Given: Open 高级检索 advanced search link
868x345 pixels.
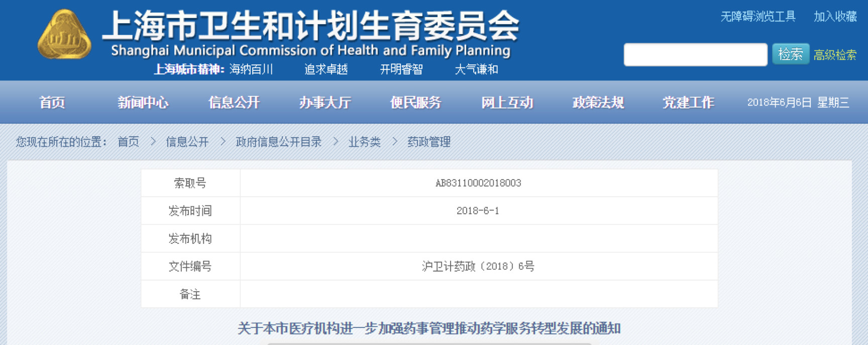Looking at the screenshot, I should pyautogui.click(x=834, y=55).
